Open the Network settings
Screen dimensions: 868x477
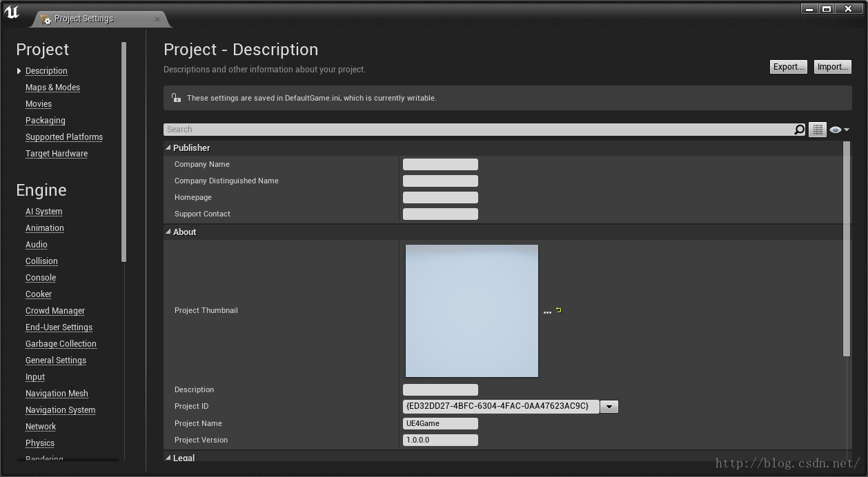tap(41, 427)
